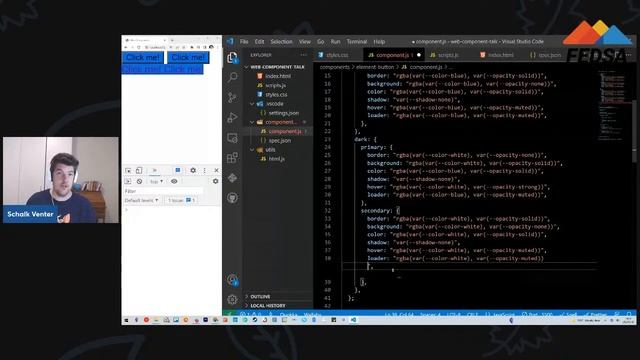Open the Selection menu
The width and height of the screenshot is (640, 360).
tap(282, 42)
